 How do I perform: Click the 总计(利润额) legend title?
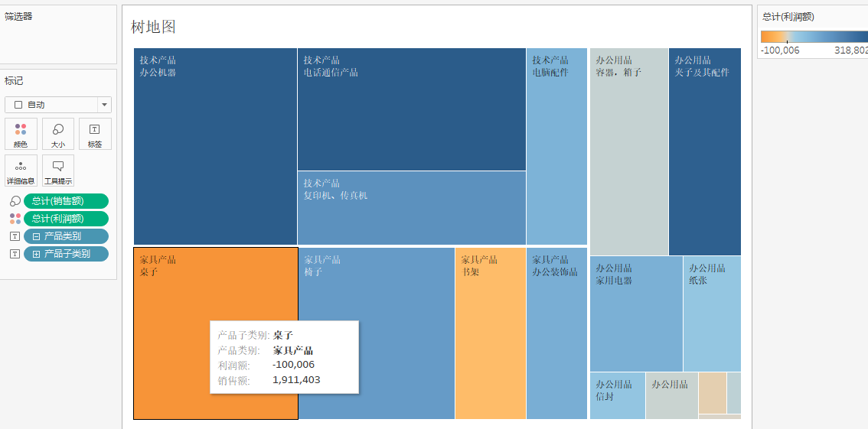tap(788, 17)
